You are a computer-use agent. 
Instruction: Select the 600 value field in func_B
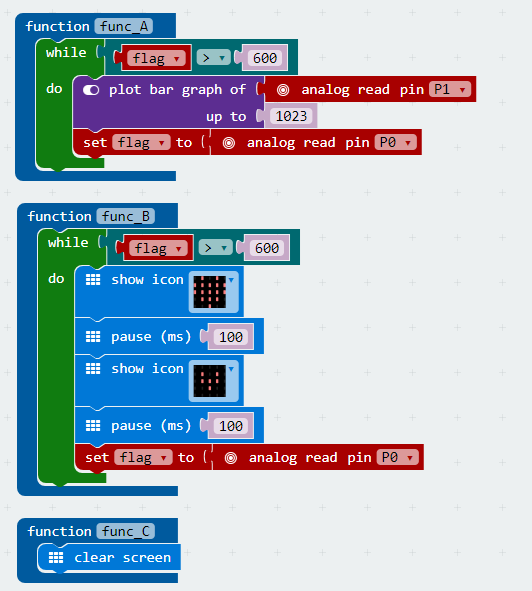267,248
